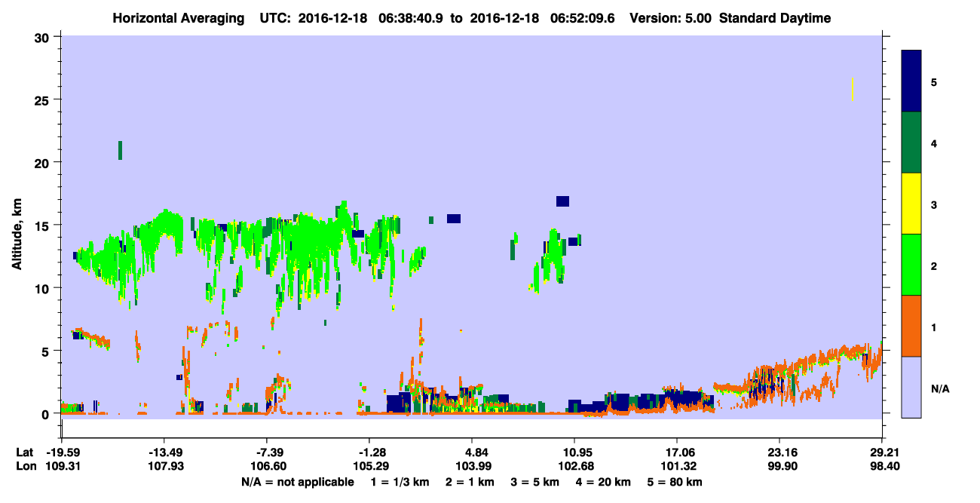Screen dimensions: 980x503
Task: Click the 'Lat' axis row label
Action: click(25, 452)
